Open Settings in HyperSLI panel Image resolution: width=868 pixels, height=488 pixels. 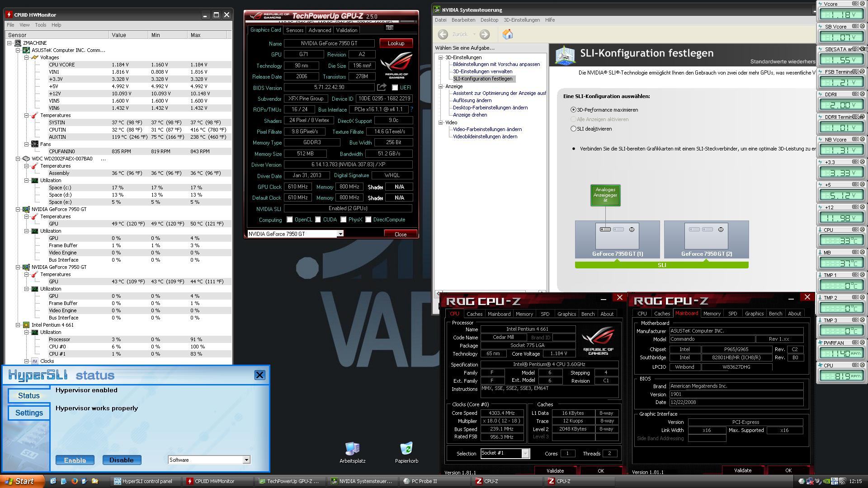[x=29, y=413]
